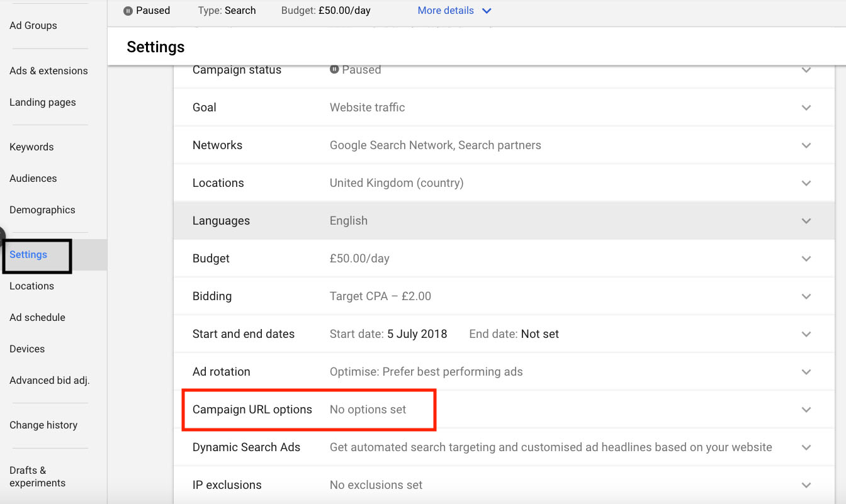Click the Networks setting label

[x=217, y=145]
